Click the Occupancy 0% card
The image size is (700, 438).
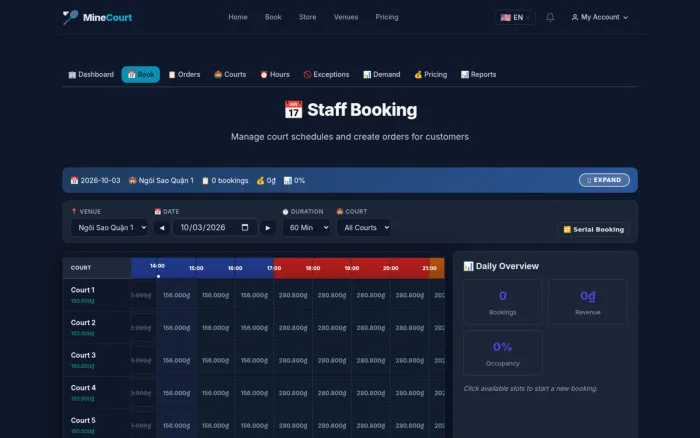(x=503, y=353)
